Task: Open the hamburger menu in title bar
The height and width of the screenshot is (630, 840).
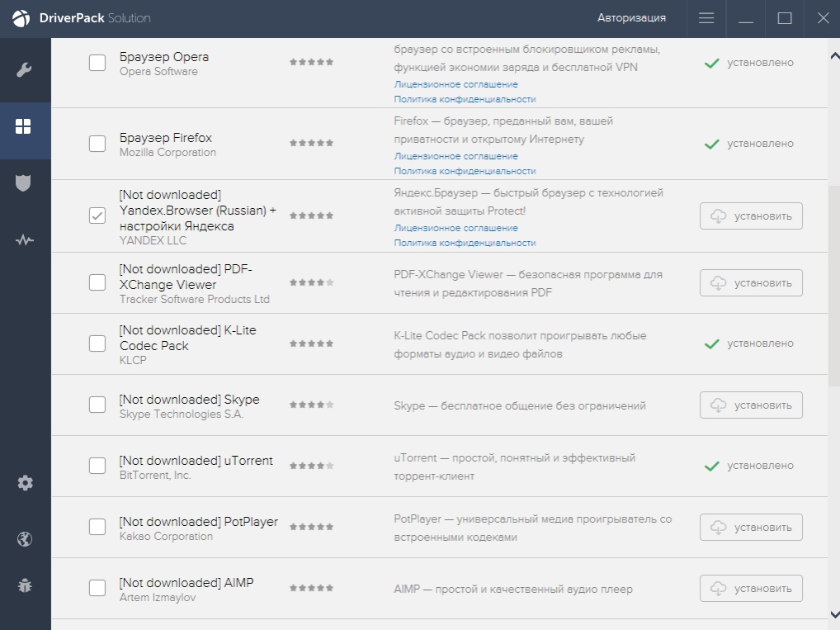Action: pyautogui.click(x=706, y=18)
